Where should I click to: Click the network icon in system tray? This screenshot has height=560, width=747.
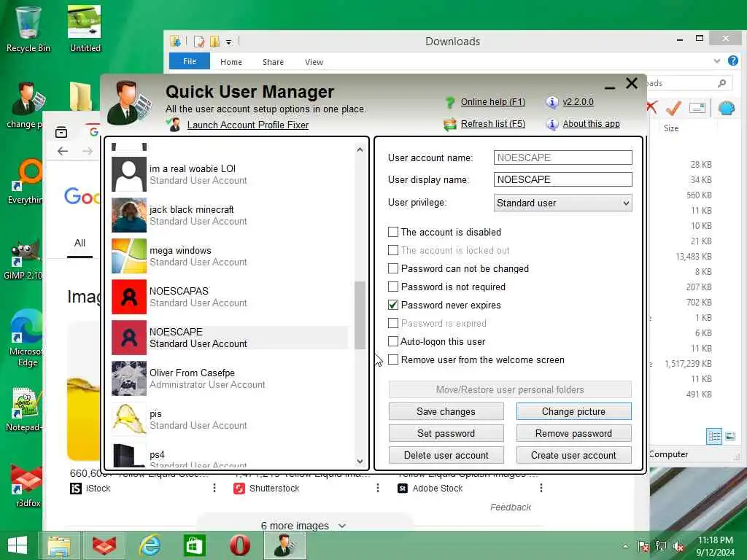click(x=661, y=546)
